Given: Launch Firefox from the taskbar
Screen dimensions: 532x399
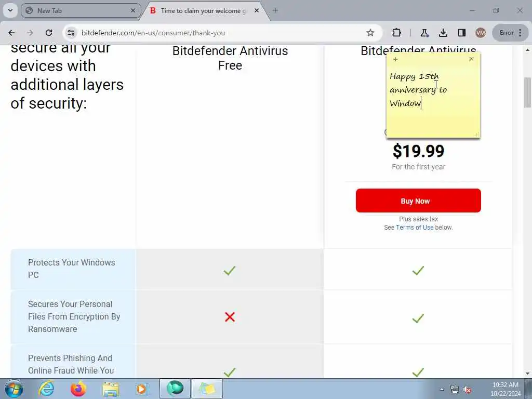Looking at the screenshot, I should pyautogui.click(x=78, y=389).
